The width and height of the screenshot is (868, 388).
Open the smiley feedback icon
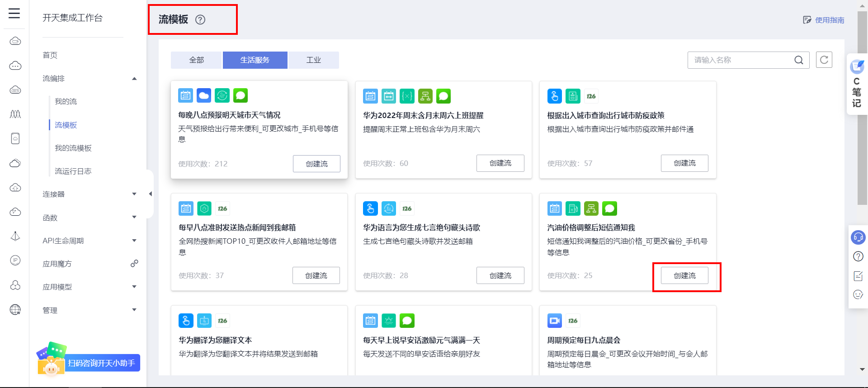point(858,295)
